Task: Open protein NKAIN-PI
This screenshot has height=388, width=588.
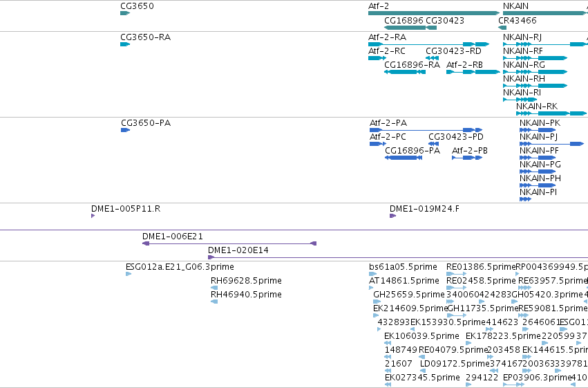Action: (x=525, y=200)
